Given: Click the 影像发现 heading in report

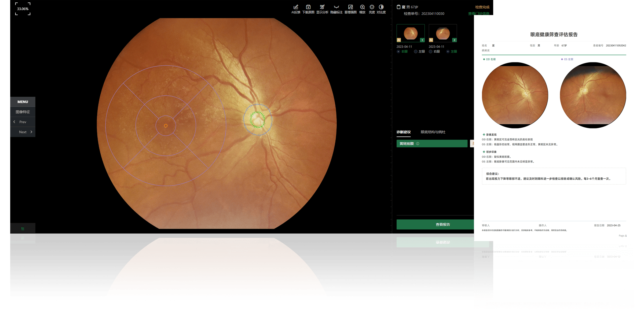Looking at the screenshot, I should [491, 135].
